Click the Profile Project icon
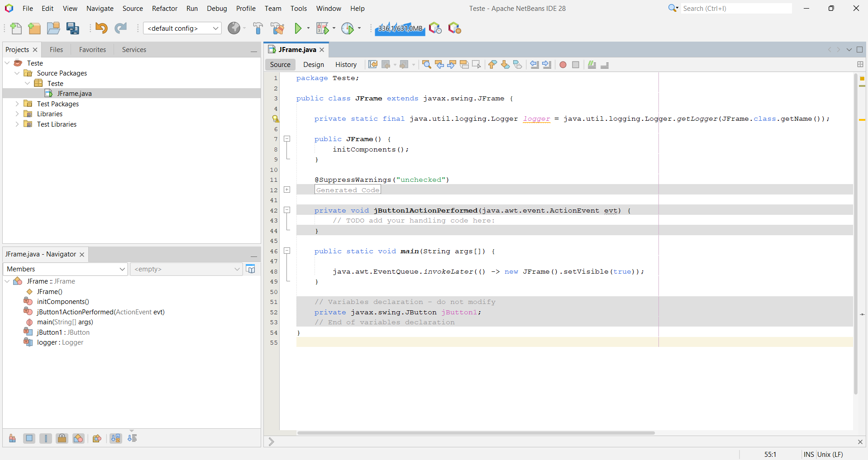 (348, 28)
